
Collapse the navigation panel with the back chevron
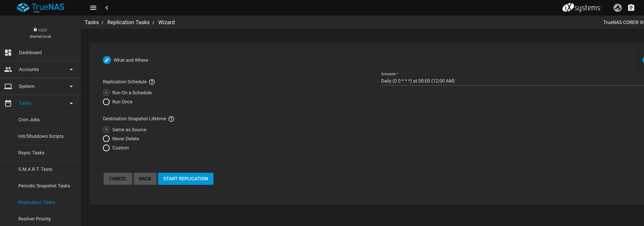pos(107,8)
